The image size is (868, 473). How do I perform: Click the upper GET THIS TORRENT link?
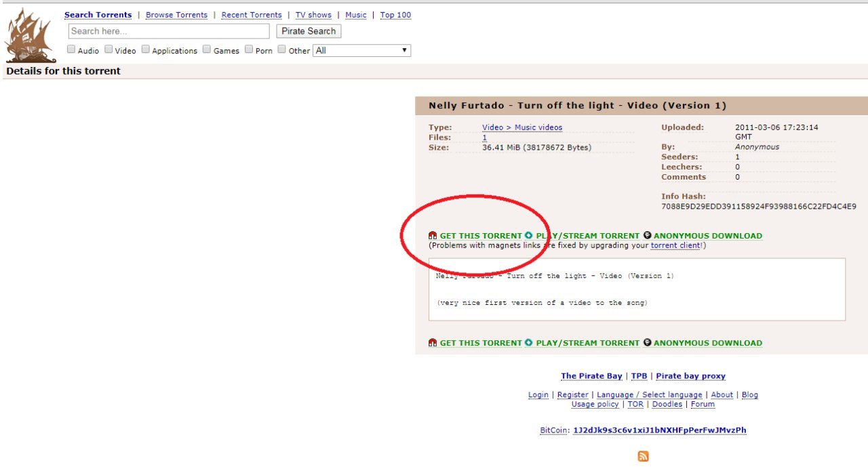(x=481, y=236)
